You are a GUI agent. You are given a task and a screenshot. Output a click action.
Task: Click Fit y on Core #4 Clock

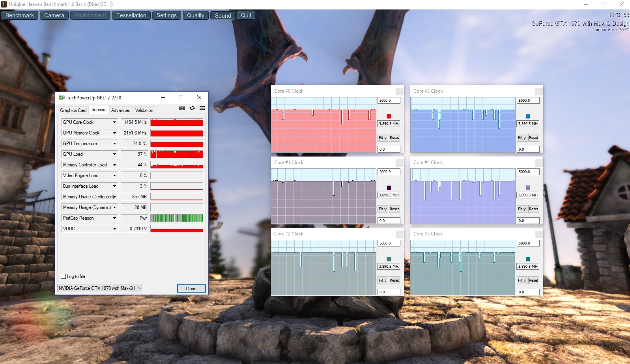click(522, 209)
